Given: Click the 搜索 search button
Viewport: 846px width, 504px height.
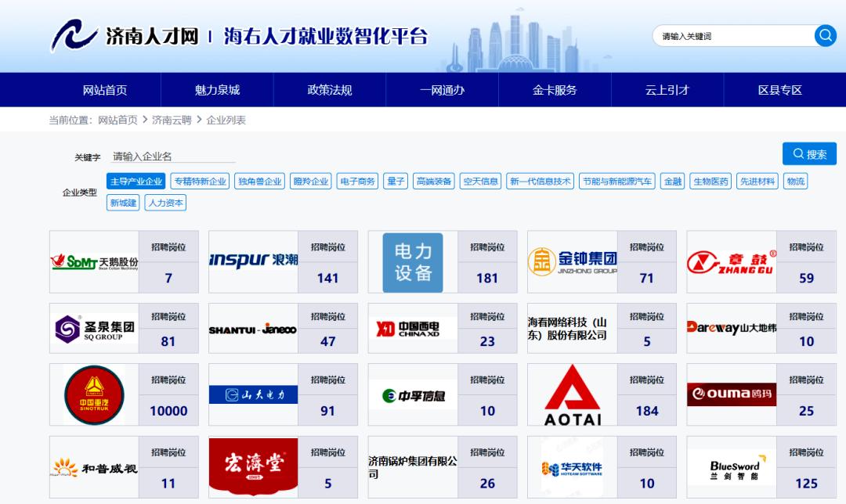Looking at the screenshot, I should pyautogui.click(x=808, y=153).
